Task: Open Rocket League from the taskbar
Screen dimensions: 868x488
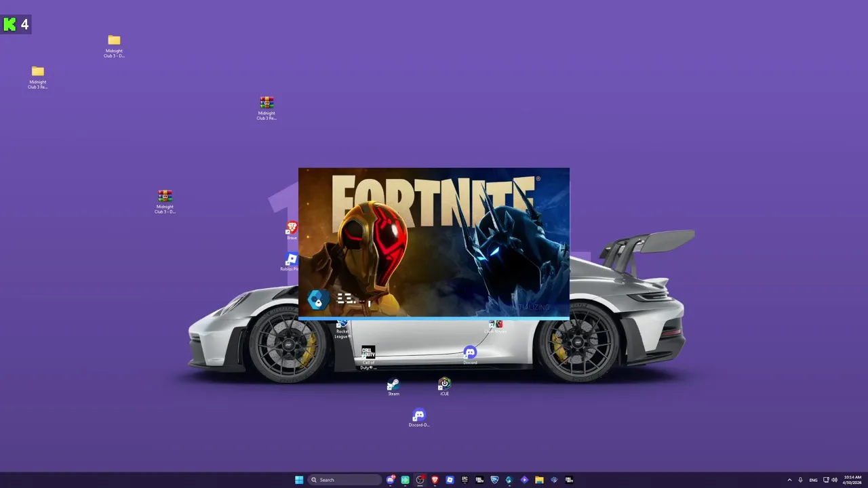Action: [494, 480]
